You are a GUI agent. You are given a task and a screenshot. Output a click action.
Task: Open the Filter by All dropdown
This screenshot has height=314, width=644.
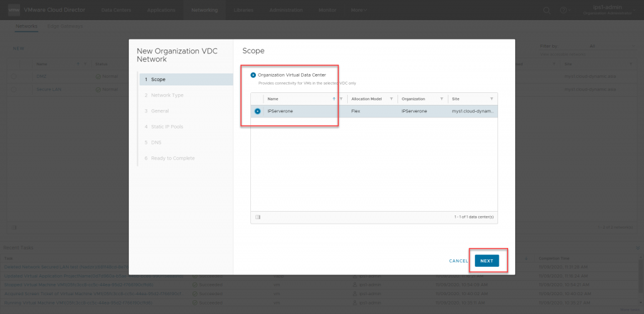click(612, 46)
